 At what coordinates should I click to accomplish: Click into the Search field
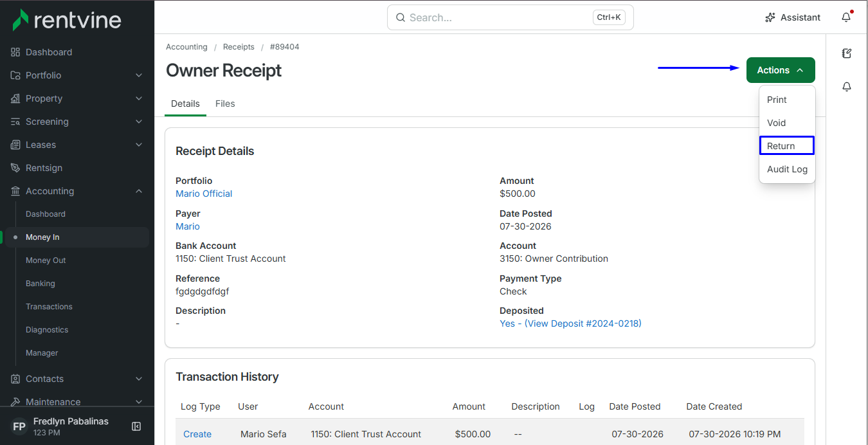click(x=511, y=17)
